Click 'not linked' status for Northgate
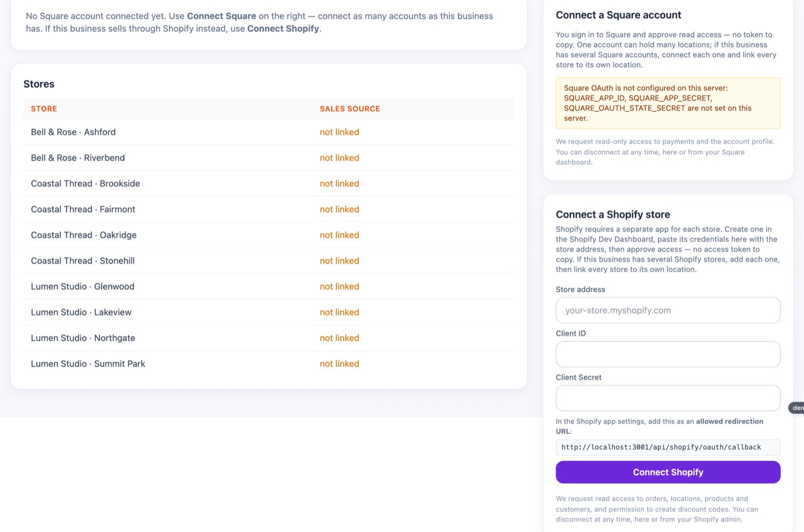Viewport: 804px width, 532px height. coord(339,338)
